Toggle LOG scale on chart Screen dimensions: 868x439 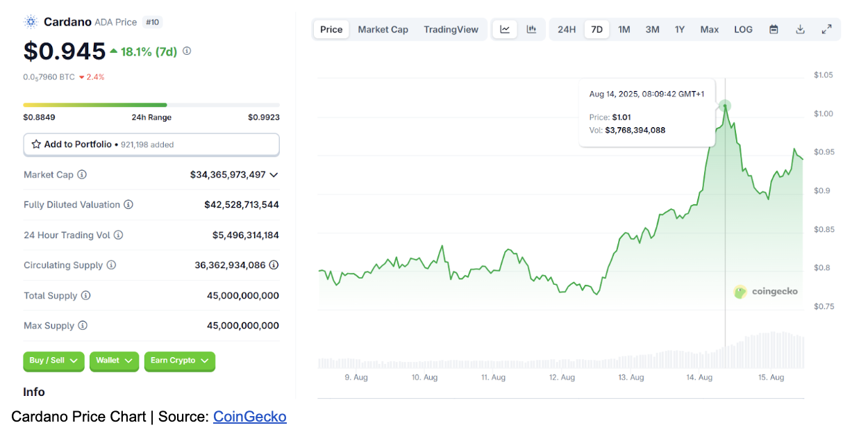(743, 29)
